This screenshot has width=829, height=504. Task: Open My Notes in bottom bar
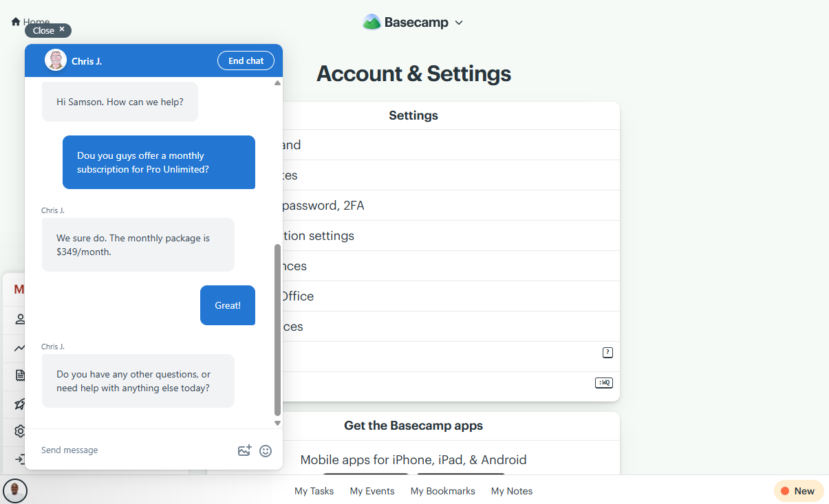coord(512,491)
